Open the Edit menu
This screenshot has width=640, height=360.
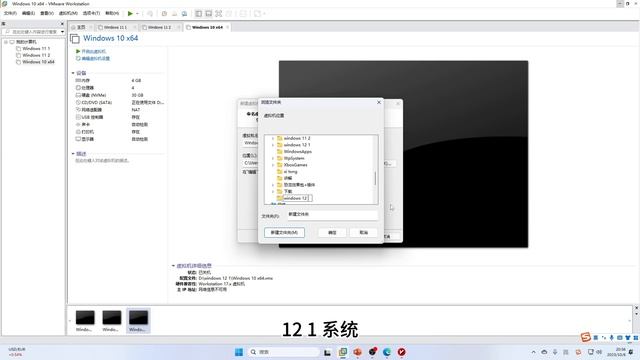point(28,13)
